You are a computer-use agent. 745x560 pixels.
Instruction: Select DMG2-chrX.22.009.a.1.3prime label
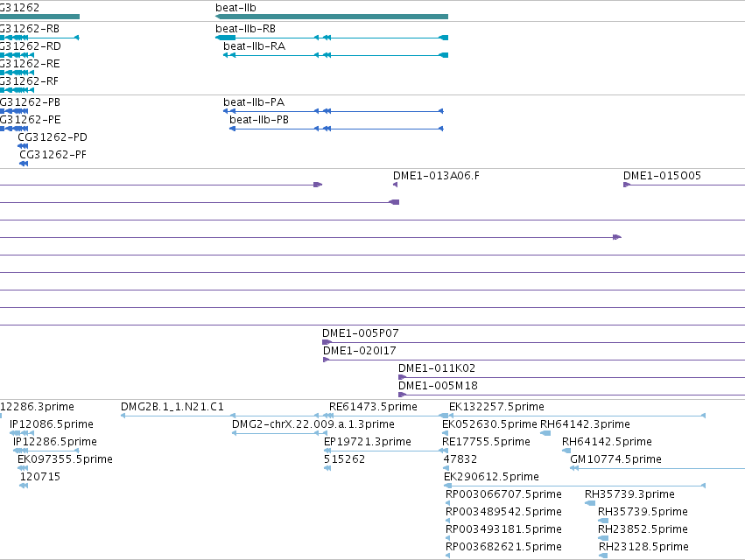pos(313,424)
